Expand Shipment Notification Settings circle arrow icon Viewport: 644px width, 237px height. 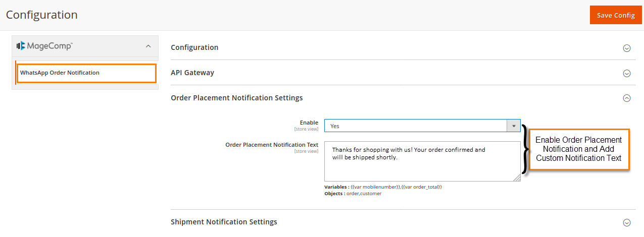[627, 222]
